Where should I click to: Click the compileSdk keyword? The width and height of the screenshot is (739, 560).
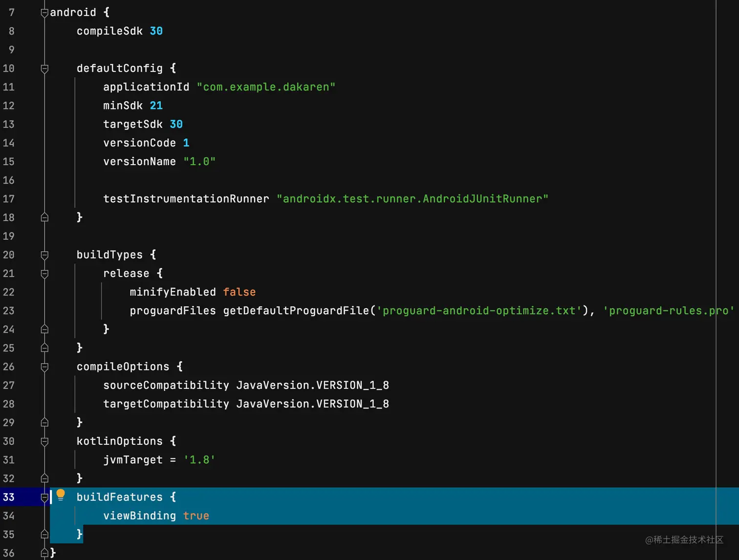(x=109, y=31)
